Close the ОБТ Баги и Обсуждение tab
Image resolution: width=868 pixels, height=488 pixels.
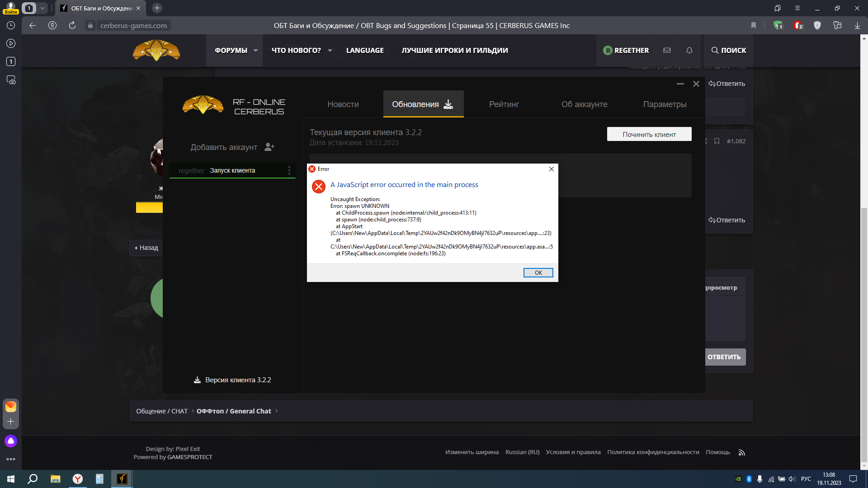[138, 8]
